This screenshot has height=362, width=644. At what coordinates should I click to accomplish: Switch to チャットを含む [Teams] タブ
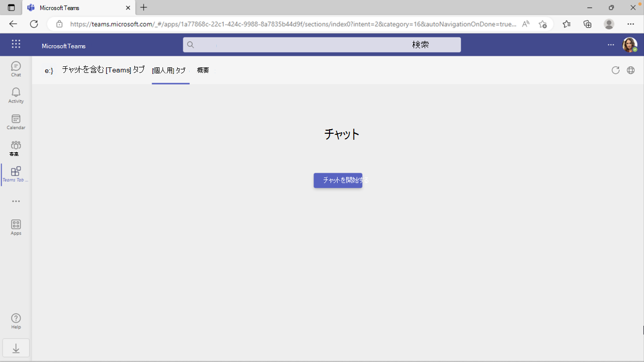click(103, 70)
